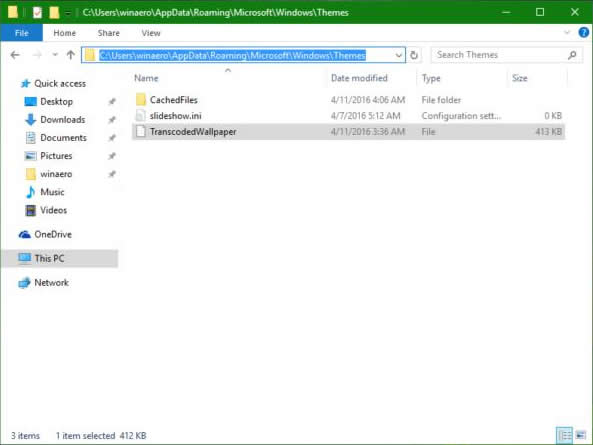Click the Configuration settings type cell

pos(461,116)
